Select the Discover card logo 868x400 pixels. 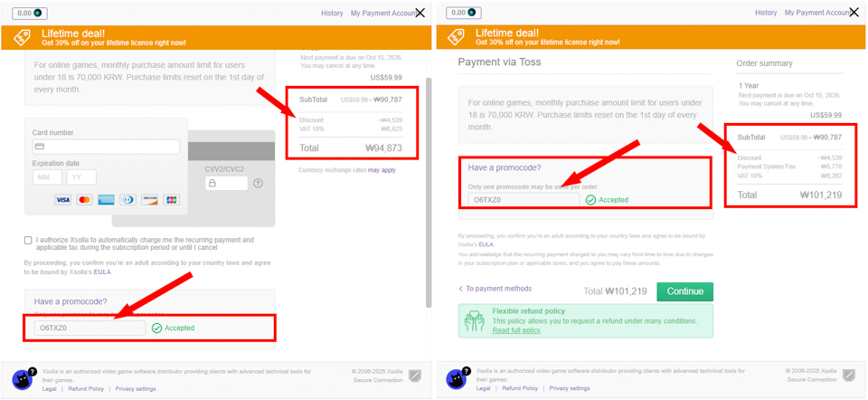click(x=150, y=200)
